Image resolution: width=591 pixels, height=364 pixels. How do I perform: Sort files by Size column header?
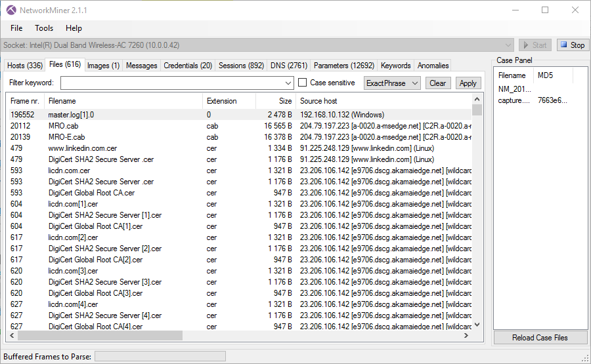click(x=276, y=101)
